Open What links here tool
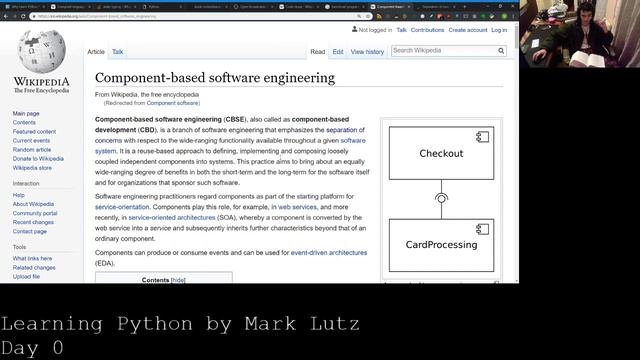 [x=32, y=258]
